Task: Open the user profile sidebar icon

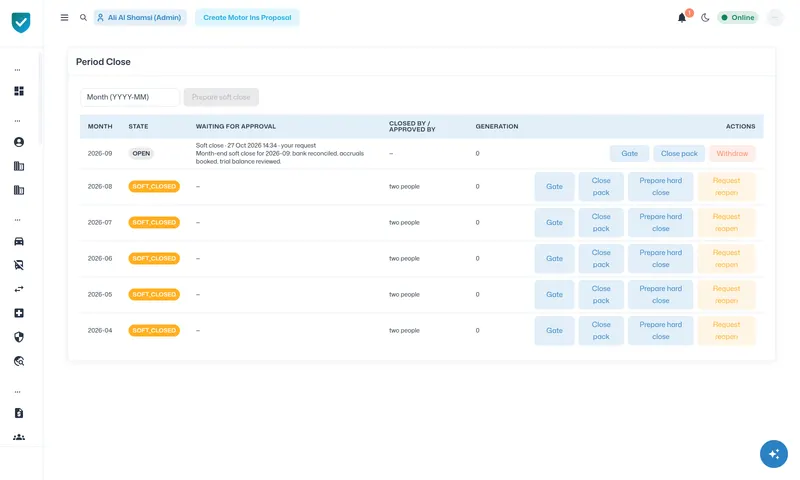Action: pyautogui.click(x=19, y=142)
